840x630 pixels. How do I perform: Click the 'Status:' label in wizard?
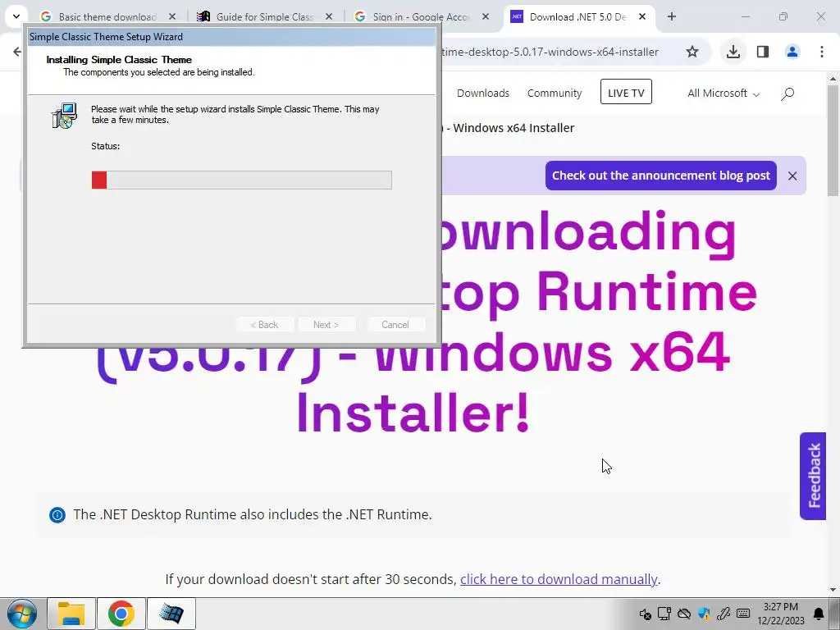(106, 146)
